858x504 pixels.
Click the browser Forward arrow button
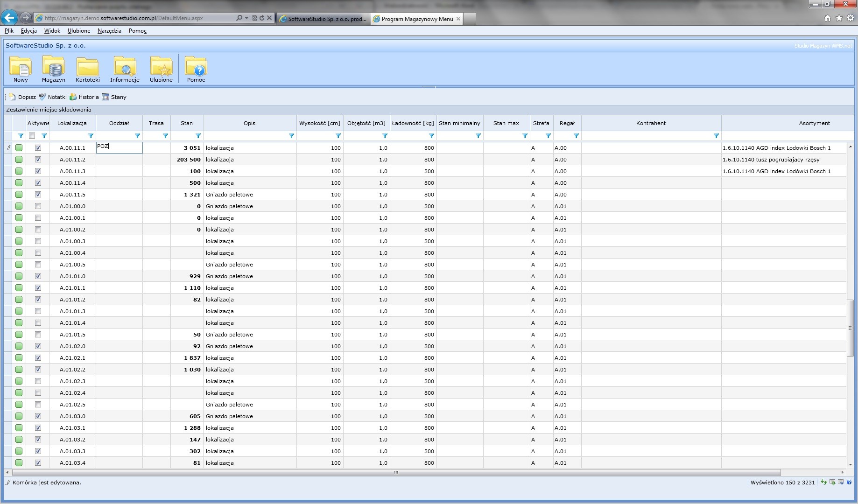(26, 18)
